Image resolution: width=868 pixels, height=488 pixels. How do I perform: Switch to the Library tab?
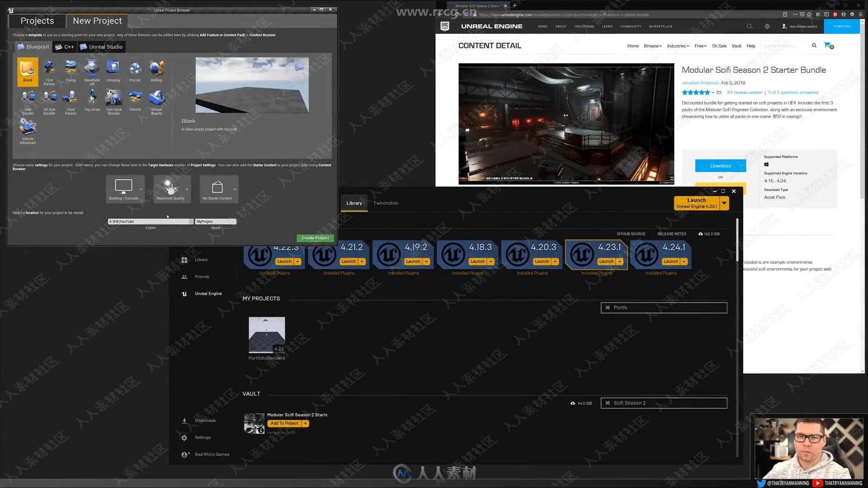click(x=354, y=203)
